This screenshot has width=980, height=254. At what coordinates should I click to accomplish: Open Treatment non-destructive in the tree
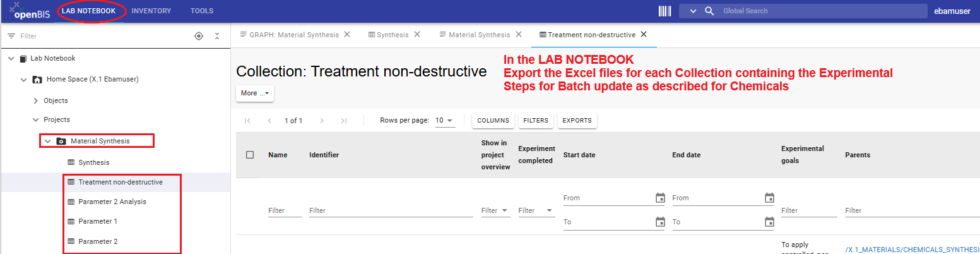tap(121, 182)
